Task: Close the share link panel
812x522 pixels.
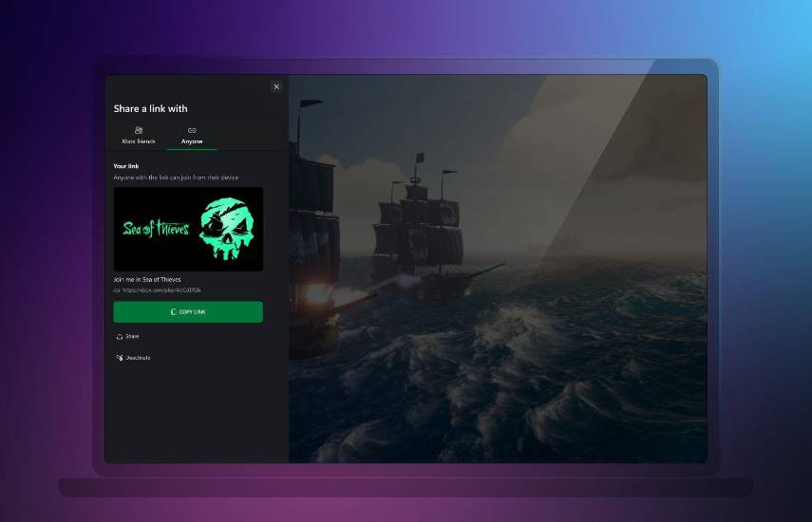Action: [x=276, y=86]
